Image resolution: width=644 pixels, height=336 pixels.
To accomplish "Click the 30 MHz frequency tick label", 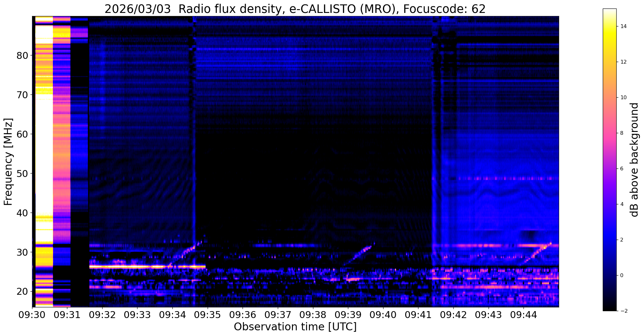I will pyautogui.click(x=22, y=252).
